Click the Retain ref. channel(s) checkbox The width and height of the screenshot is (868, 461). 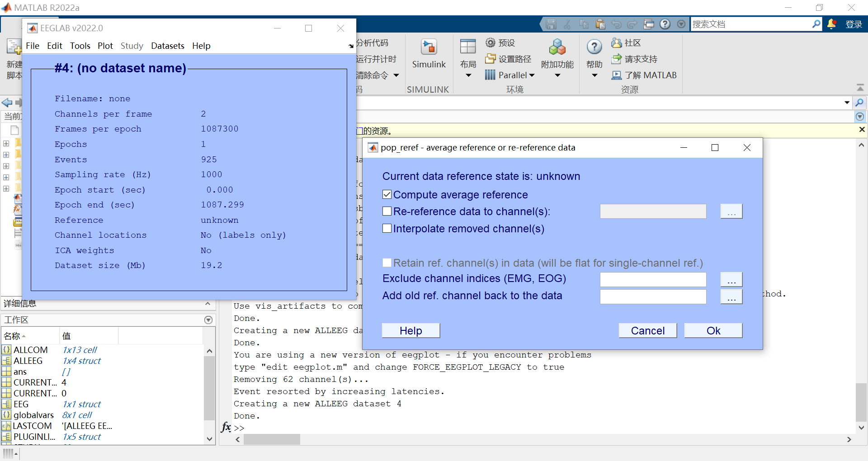pyautogui.click(x=387, y=263)
